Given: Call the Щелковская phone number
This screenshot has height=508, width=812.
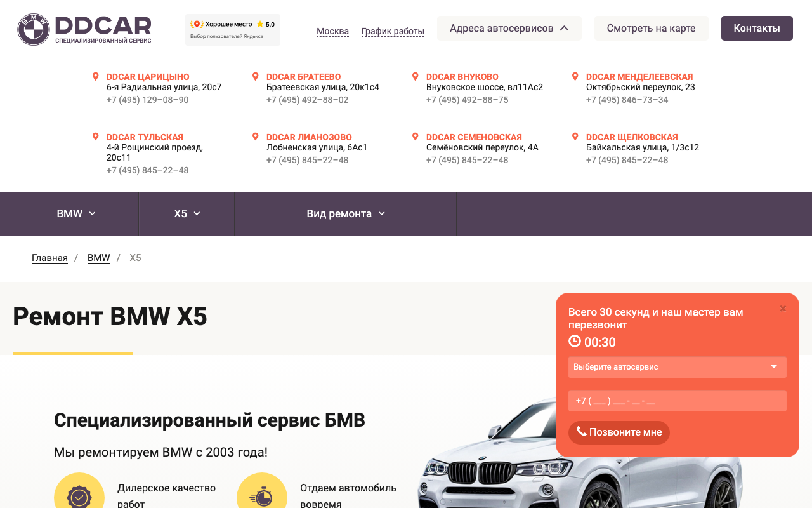Looking at the screenshot, I should (x=627, y=160).
